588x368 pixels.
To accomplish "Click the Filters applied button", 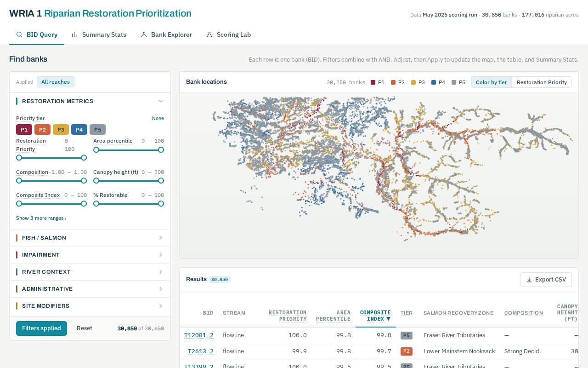I will 41,328.
